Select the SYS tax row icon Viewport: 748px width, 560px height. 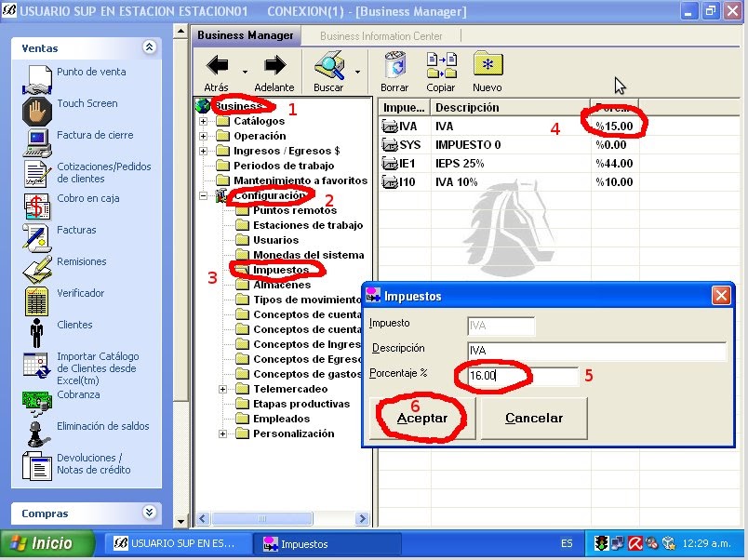tap(390, 145)
